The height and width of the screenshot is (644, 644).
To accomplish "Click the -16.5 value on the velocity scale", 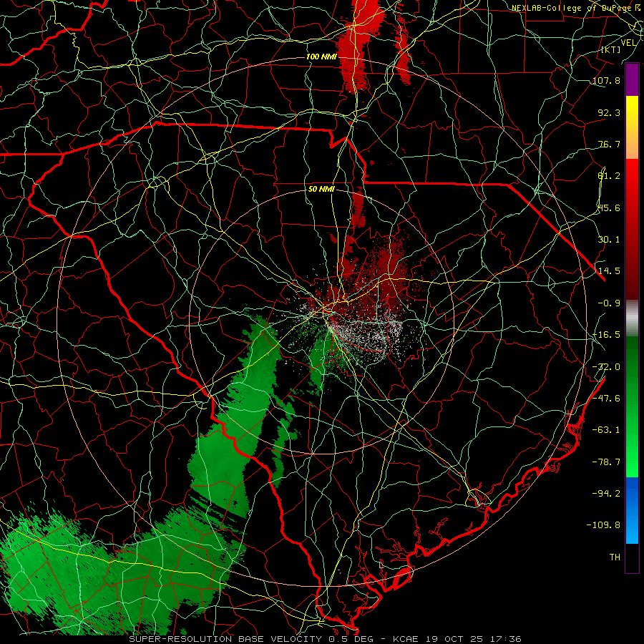I will point(606,335).
